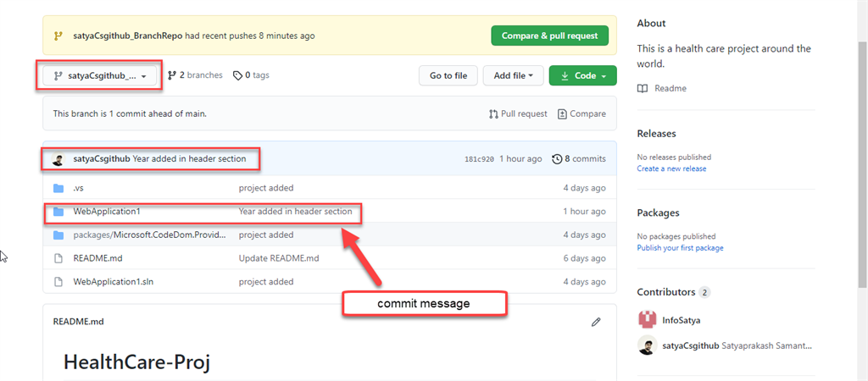868x381 pixels.
Task: Open commit hash 181c920
Action: [x=479, y=159]
